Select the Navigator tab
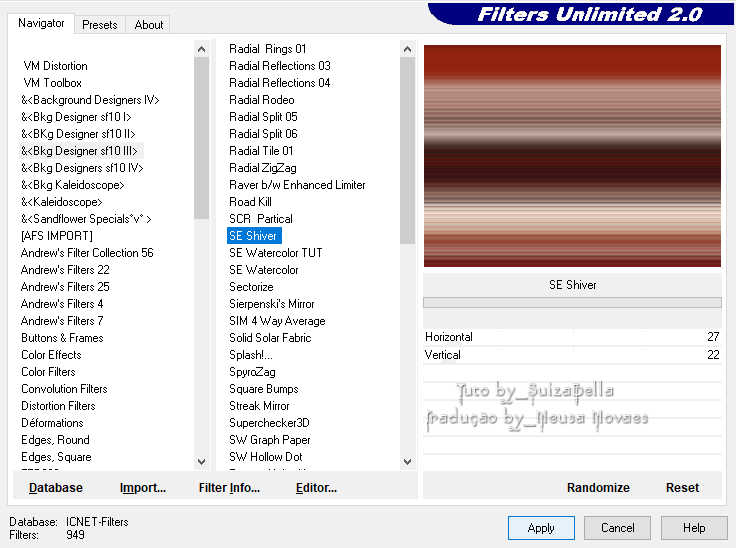 (41, 23)
